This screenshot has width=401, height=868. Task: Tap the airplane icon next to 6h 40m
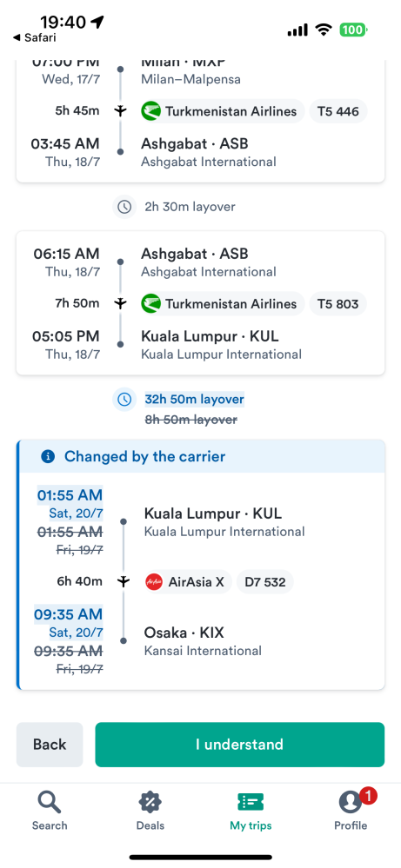[123, 581]
